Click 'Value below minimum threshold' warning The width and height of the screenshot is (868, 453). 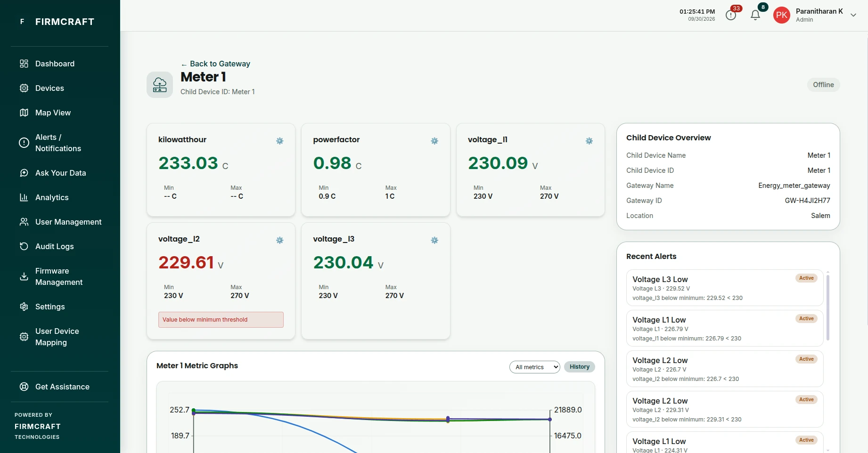tap(221, 320)
